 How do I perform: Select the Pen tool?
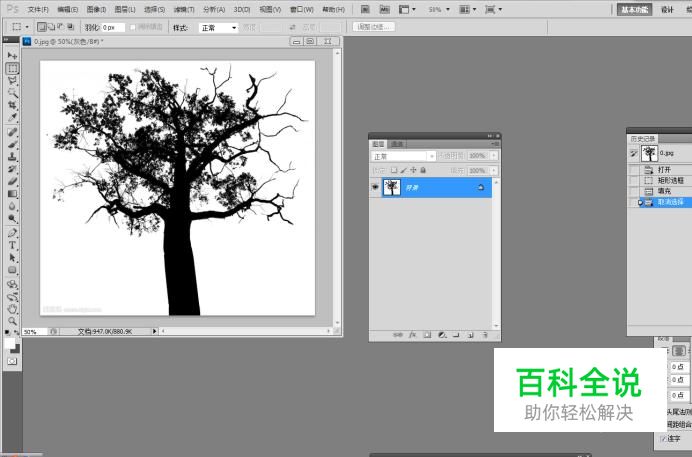click(12, 233)
